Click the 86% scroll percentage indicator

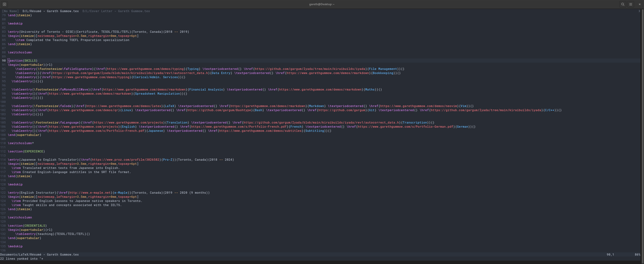coord(637,255)
